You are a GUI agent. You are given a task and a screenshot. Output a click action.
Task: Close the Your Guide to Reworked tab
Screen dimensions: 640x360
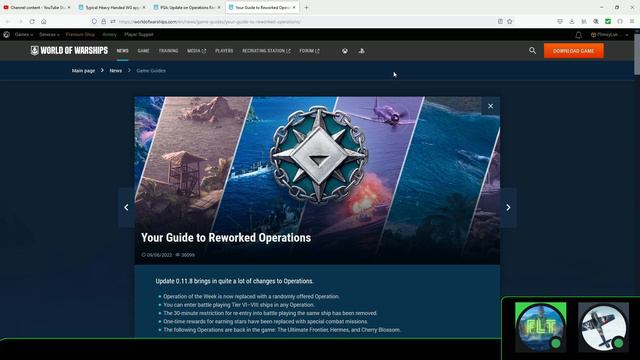[x=294, y=7]
